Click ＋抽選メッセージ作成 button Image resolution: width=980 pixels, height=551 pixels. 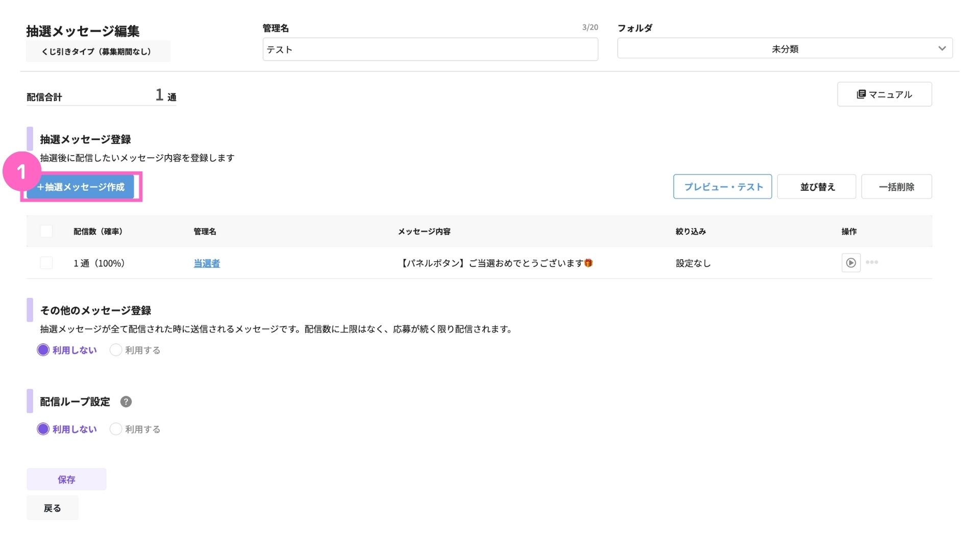pos(81,187)
